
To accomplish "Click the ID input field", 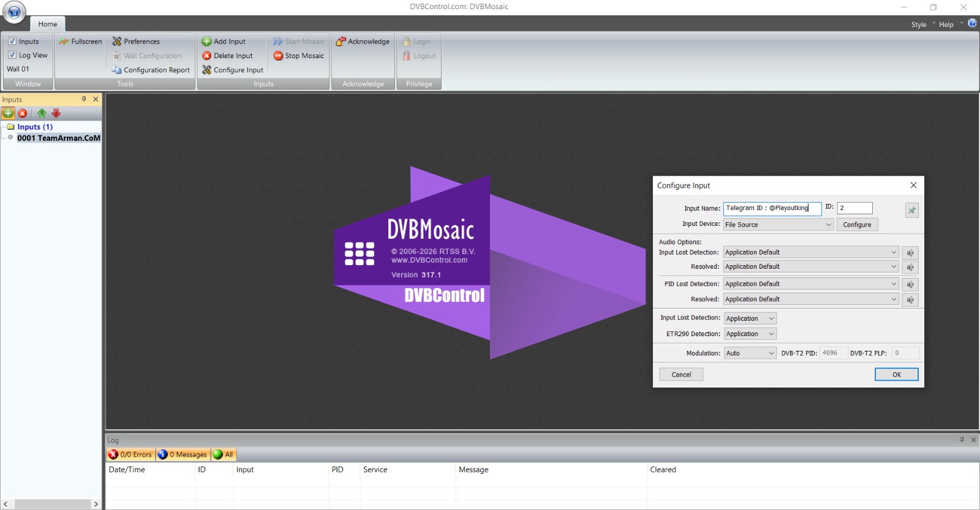I will pyautogui.click(x=854, y=208).
